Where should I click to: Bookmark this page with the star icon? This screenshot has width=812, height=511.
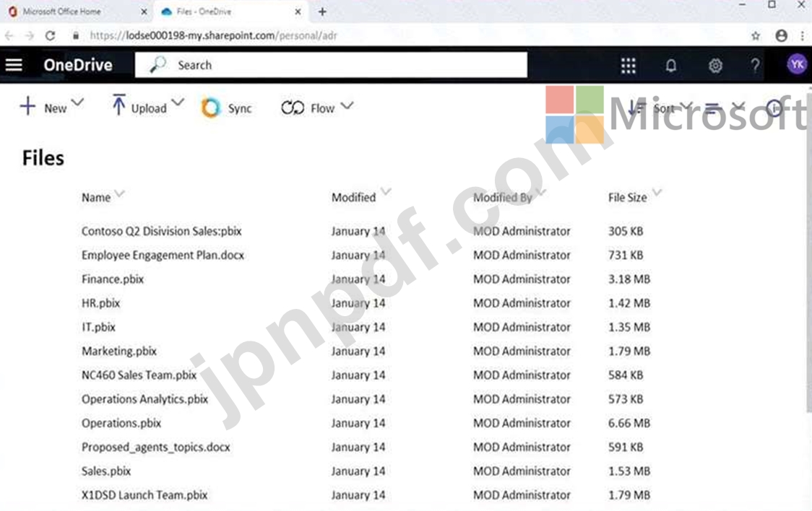(x=756, y=35)
